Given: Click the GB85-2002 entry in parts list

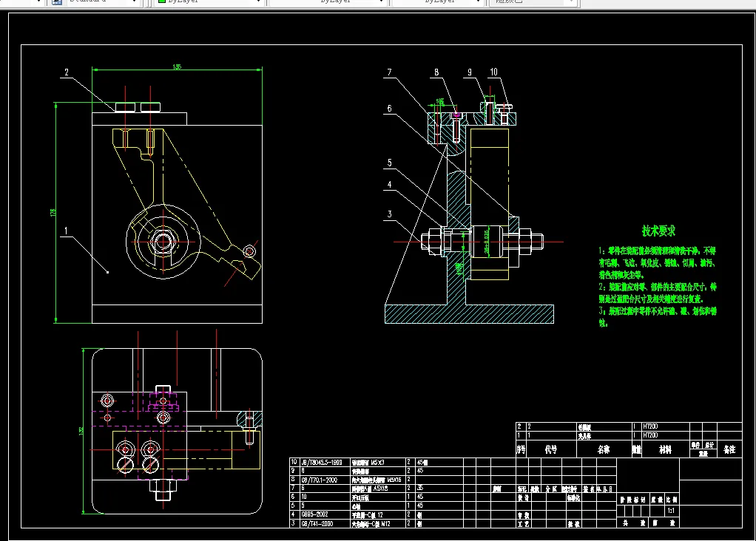Looking at the screenshot, I should [x=315, y=514].
